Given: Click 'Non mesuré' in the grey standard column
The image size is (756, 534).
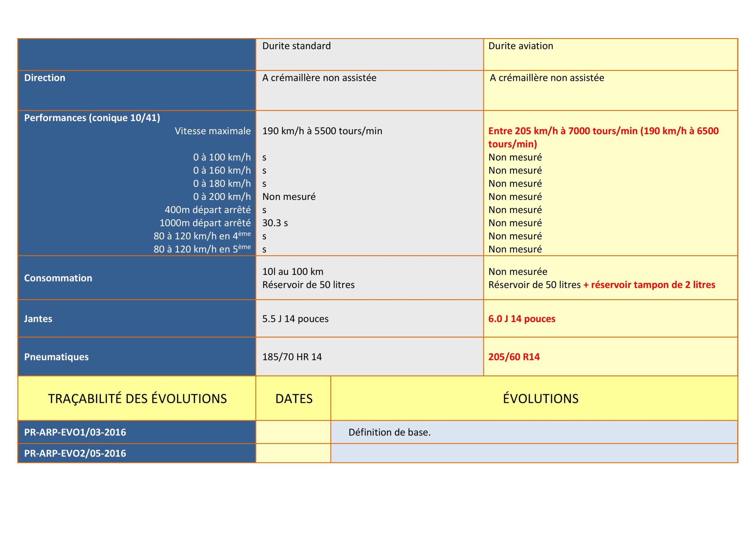Looking at the screenshot, I should point(289,197).
